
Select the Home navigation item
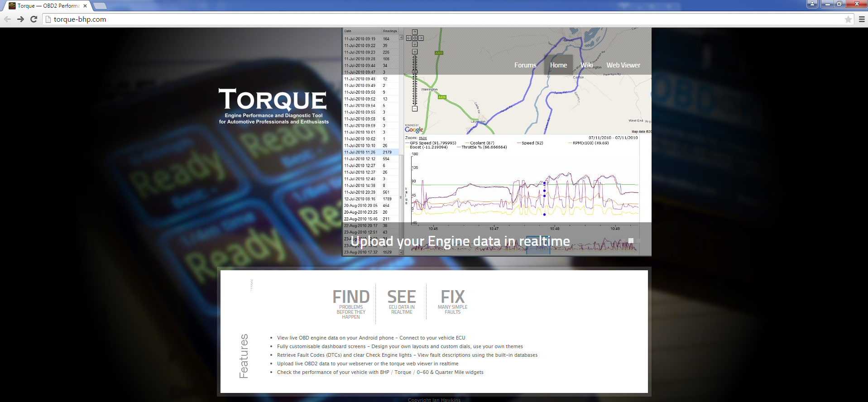coord(558,65)
